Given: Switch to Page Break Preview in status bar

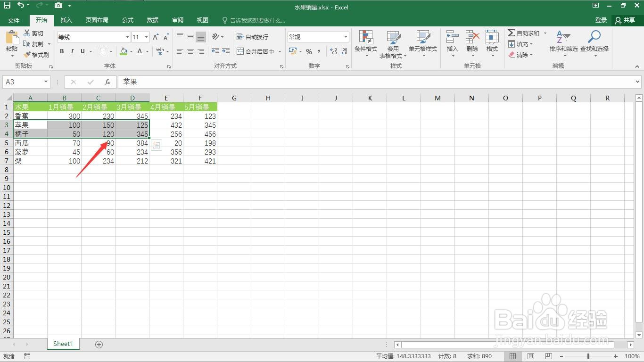Looking at the screenshot, I should 548,356.
